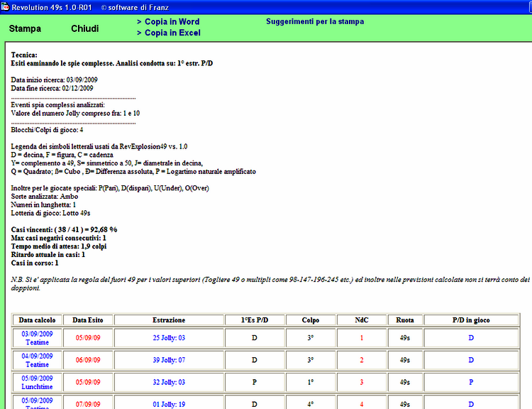
Task: Select cell 05/09/2009 Lunchtime
Action: (37, 382)
